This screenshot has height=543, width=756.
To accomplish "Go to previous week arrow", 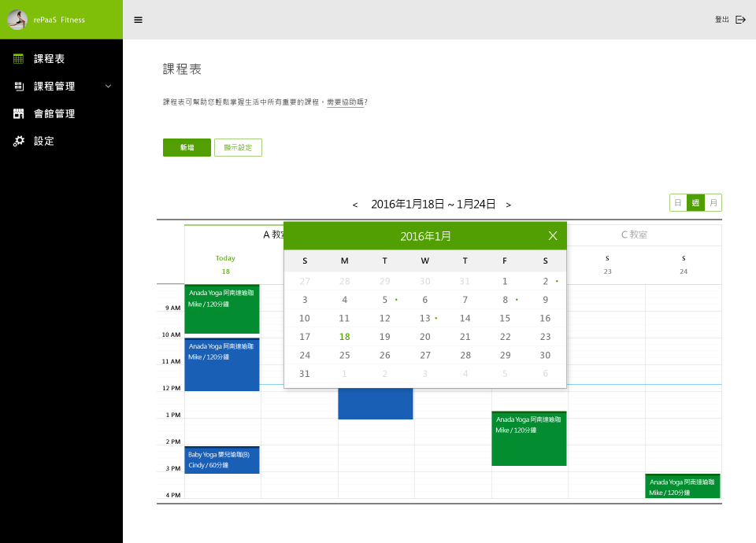I will (x=355, y=205).
